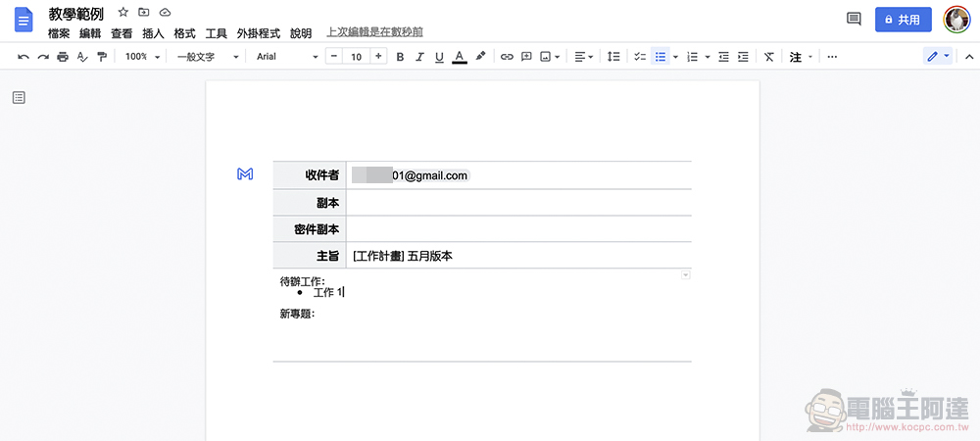
Task: Open the insert image dropdown
Action: 550,57
